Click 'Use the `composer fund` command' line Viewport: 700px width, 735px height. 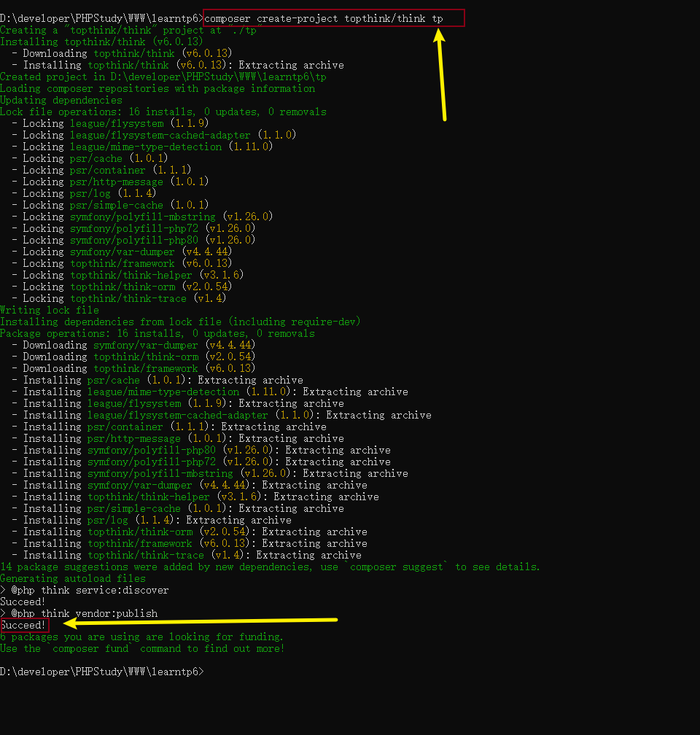pyautogui.click(x=142, y=649)
